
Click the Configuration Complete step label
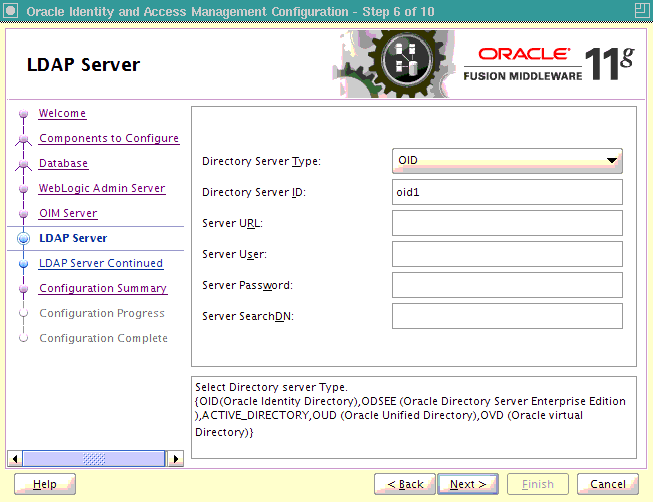pyautogui.click(x=103, y=338)
